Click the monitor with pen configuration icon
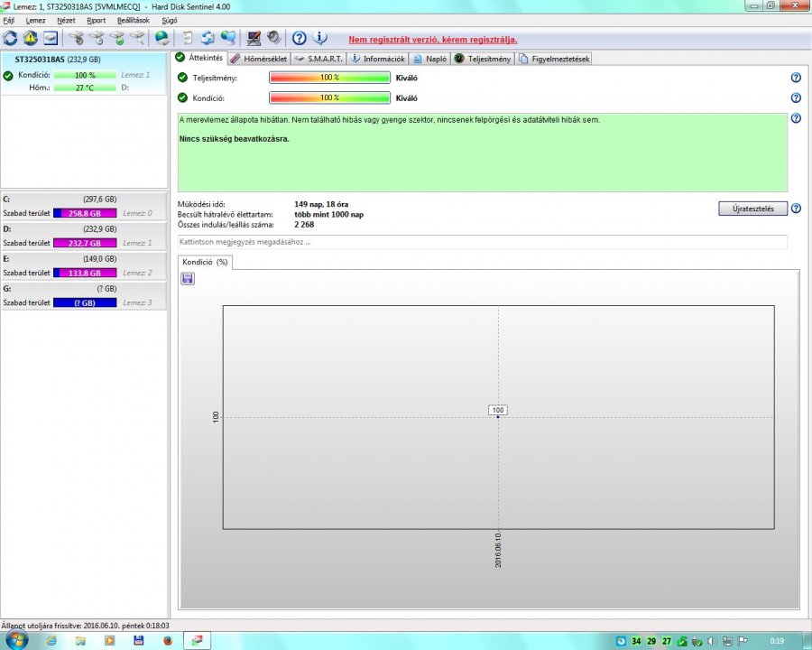Image resolution: width=812 pixels, height=650 pixels. tap(254, 38)
